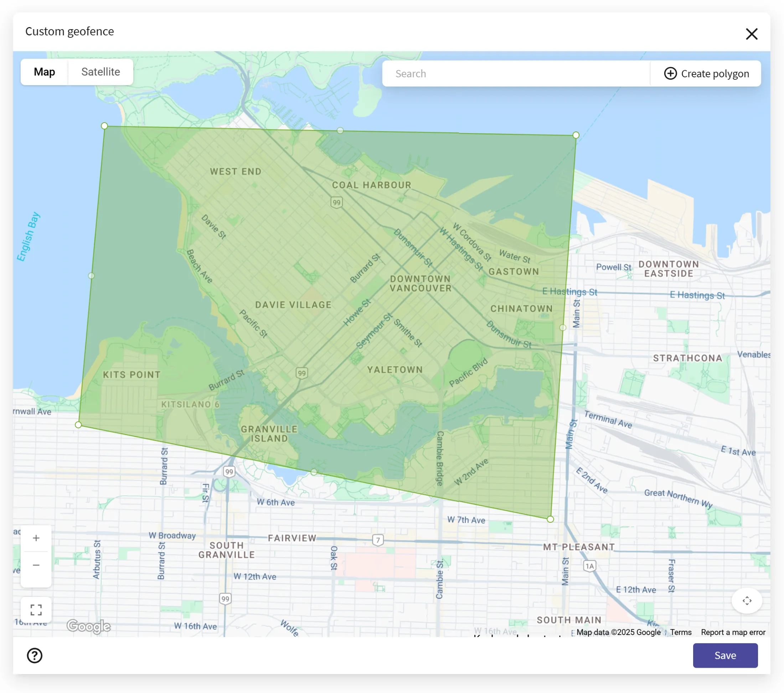Select the polygon's bottom-right corner vertex
784x693 pixels.
point(550,519)
